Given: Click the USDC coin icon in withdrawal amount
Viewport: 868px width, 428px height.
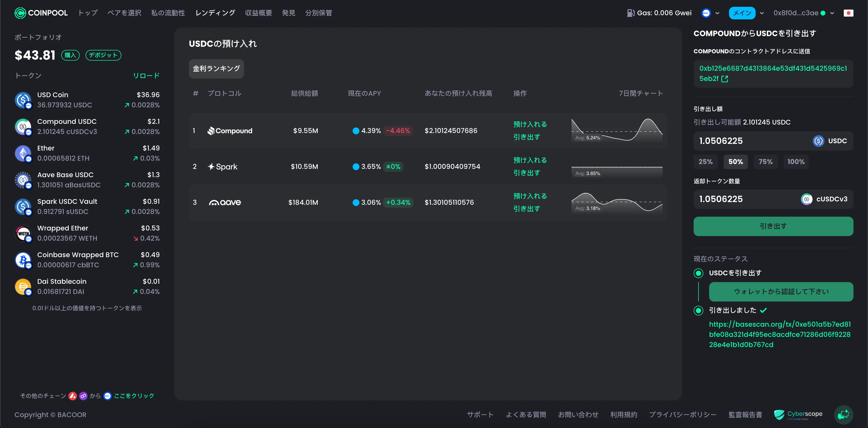Looking at the screenshot, I should click(x=818, y=141).
